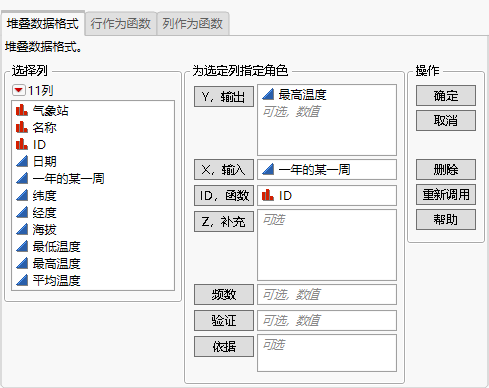Click the nominal icon next to 名称

[x=22, y=127]
